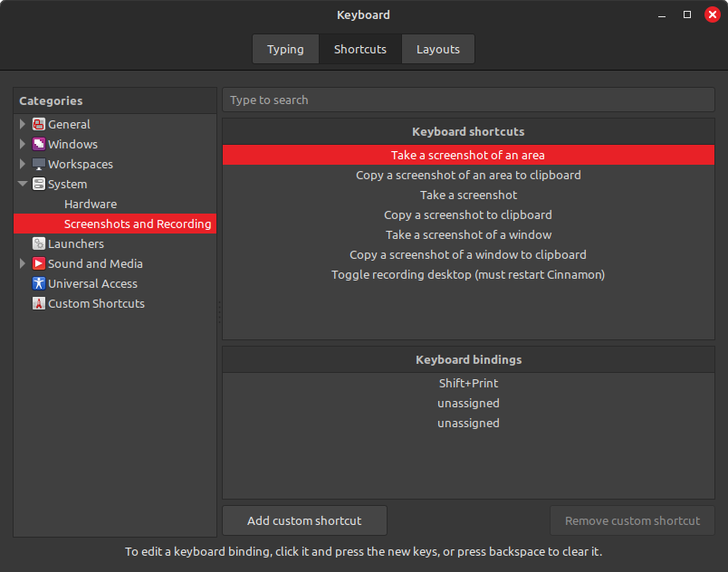Click the General category icon

click(39, 125)
